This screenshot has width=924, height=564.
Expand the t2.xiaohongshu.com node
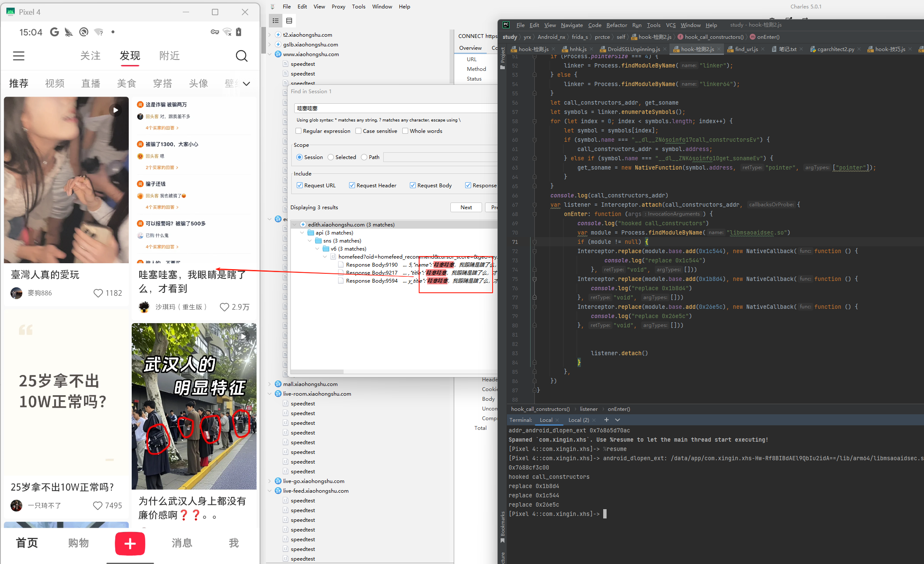(x=269, y=35)
